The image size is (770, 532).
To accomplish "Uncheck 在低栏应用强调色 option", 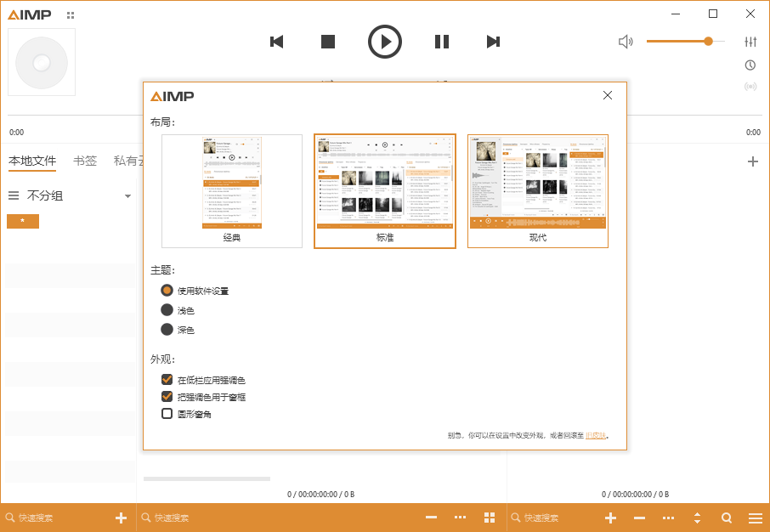I will tap(167, 380).
